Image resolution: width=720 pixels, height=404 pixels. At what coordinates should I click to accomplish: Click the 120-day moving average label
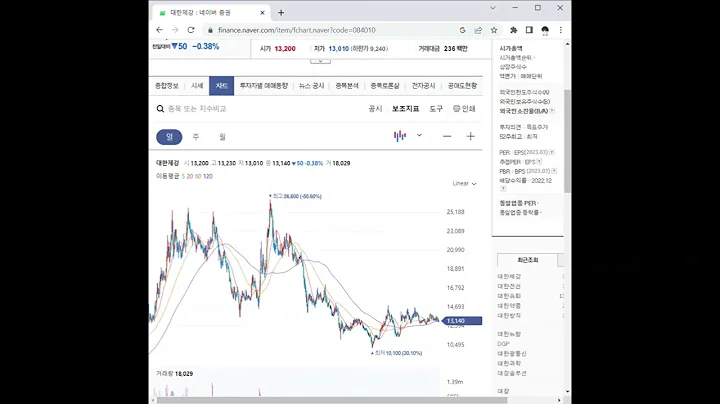[208, 176]
